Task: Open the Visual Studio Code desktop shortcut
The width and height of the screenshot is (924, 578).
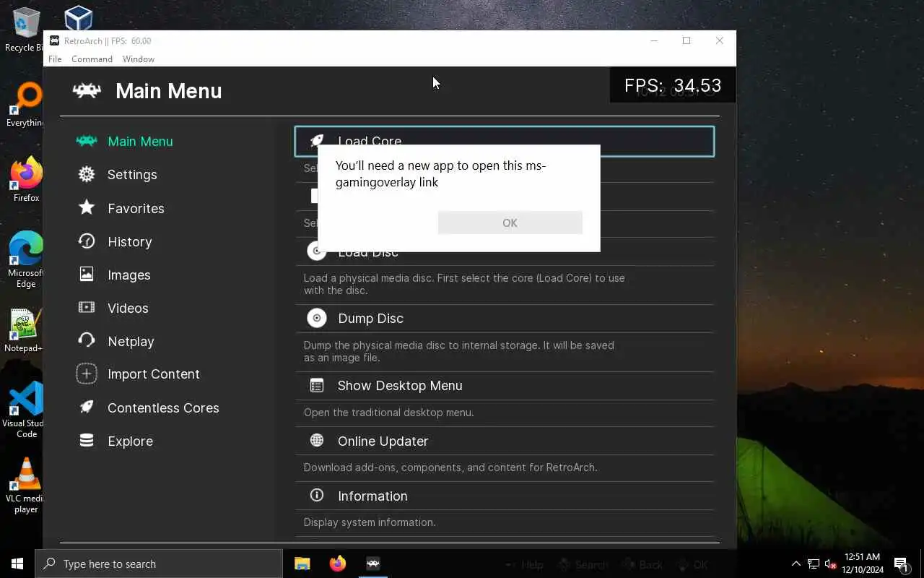Action: pyautogui.click(x=26, y=409)
